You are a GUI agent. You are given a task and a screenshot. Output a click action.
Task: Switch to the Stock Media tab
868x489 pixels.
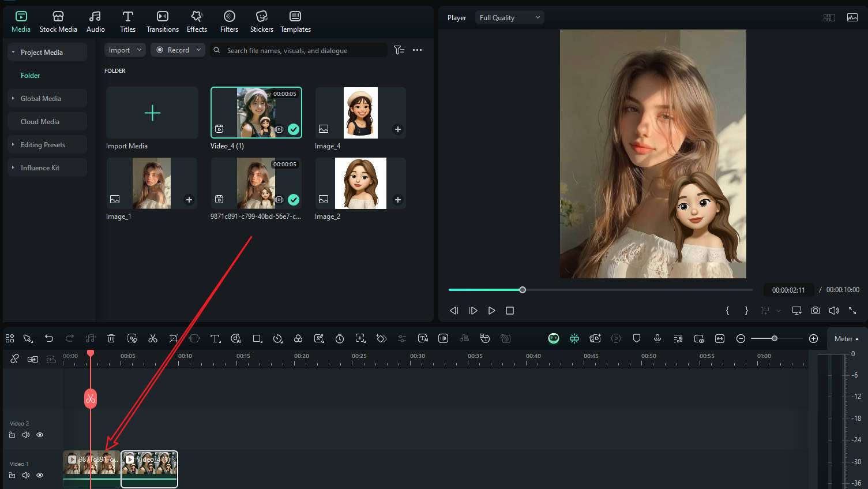point(58,21)
